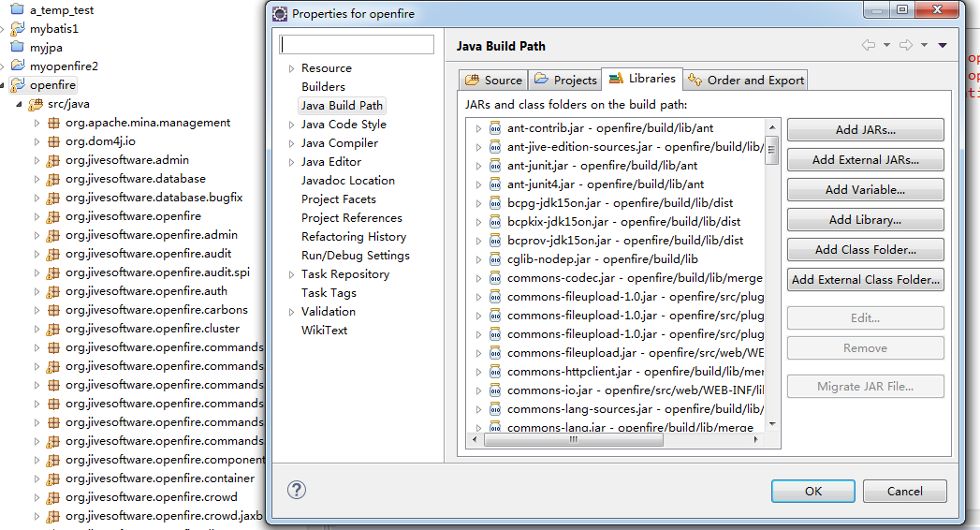Click the filter text input field
Screen dimensions: 980x530
tap(357, 44)
